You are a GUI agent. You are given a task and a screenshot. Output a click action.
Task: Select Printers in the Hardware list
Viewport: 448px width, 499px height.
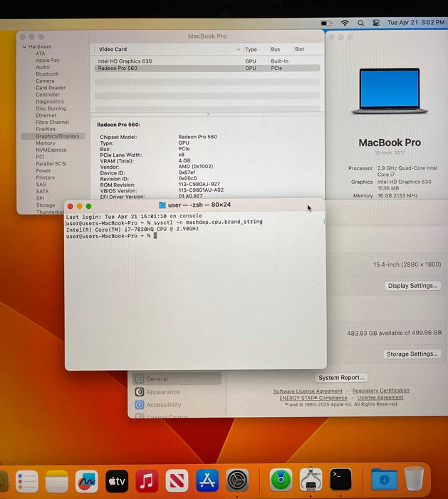click(45, 178)
